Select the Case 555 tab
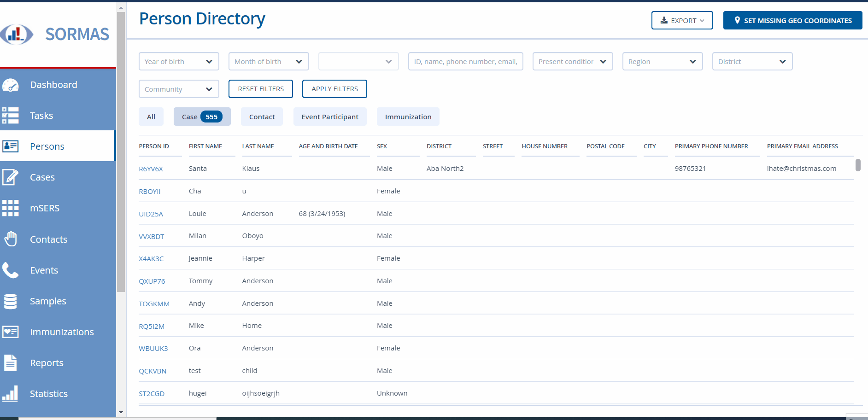 click(x=202, y=117)
